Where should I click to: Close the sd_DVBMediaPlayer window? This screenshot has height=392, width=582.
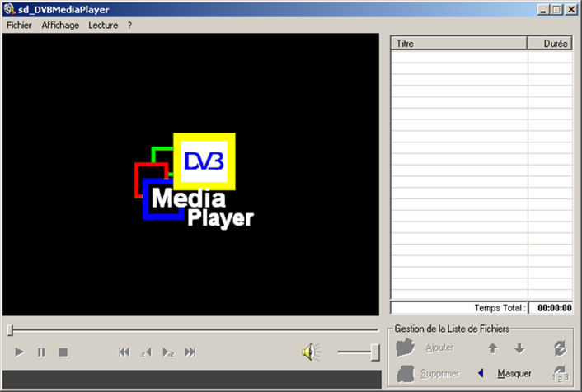[571, 9]
